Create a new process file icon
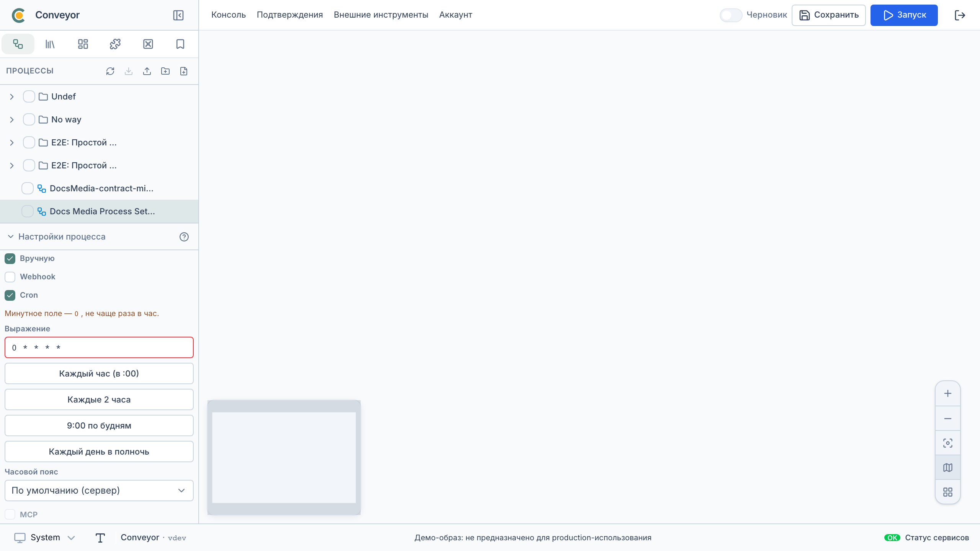The height and width of the screenshot is (551, 980). (x=184, y=71)
